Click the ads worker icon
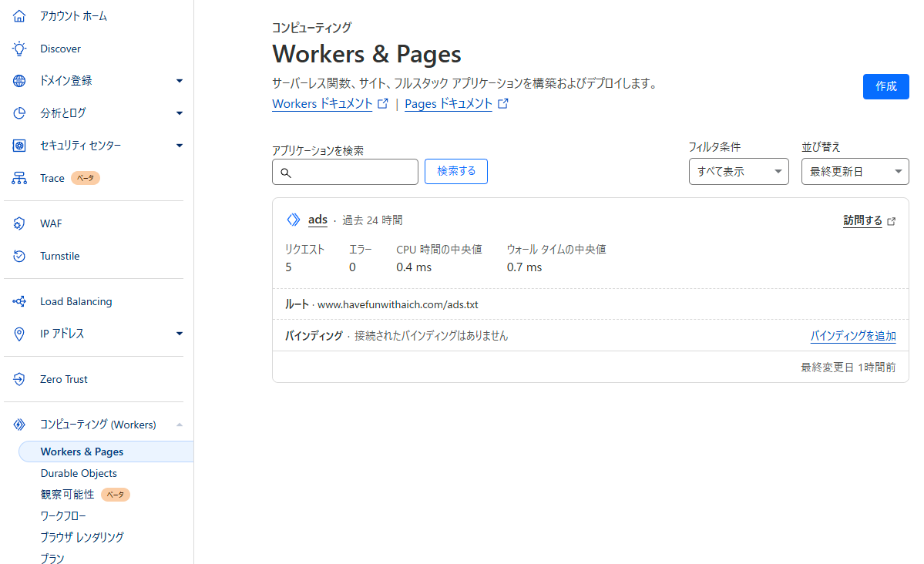Screen dimensions: 924x564 point(293,220)
